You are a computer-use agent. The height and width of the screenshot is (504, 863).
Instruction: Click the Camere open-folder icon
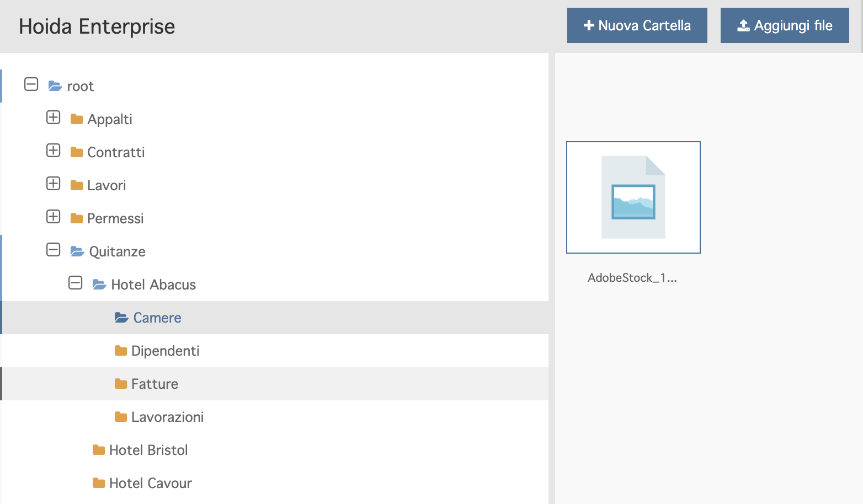(x=121, y=318)
